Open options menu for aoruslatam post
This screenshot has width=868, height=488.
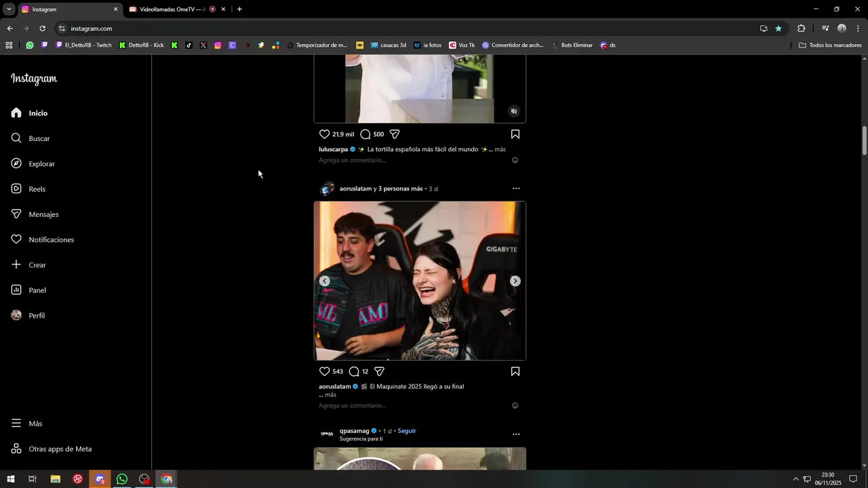click(x=516, y=188)
